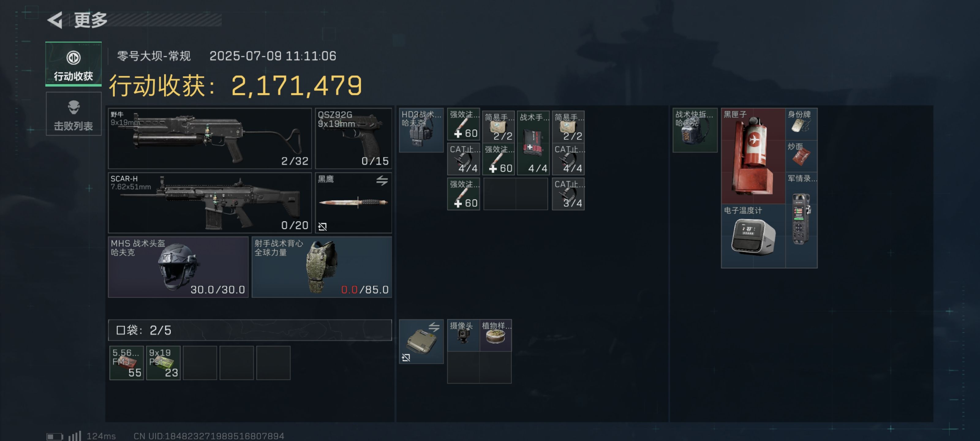The width and height of the screenshot is (980, 441).
Task: Select the 野牛 9x19mm submachine gun
Action: click(x=210, y=138)
